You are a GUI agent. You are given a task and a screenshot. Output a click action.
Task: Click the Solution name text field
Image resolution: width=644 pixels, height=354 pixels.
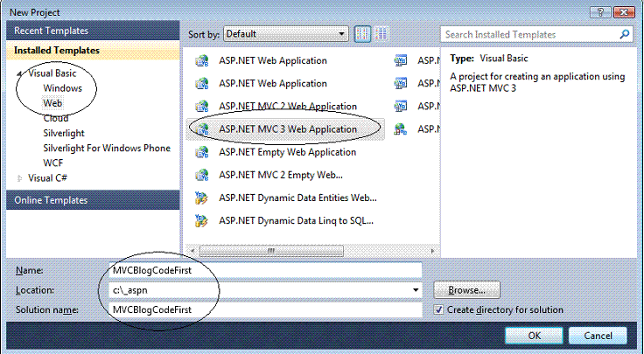click(265, 309)
